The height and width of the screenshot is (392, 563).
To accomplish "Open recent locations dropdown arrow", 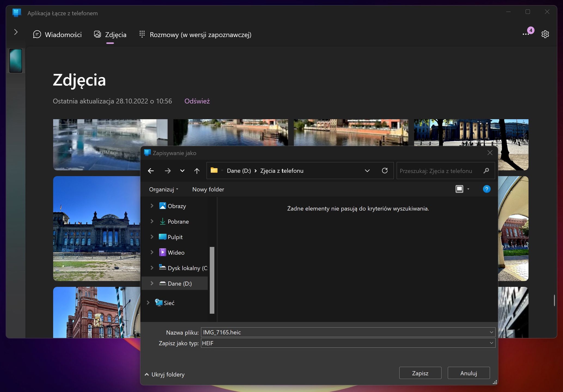I will (x=182, y=171).
